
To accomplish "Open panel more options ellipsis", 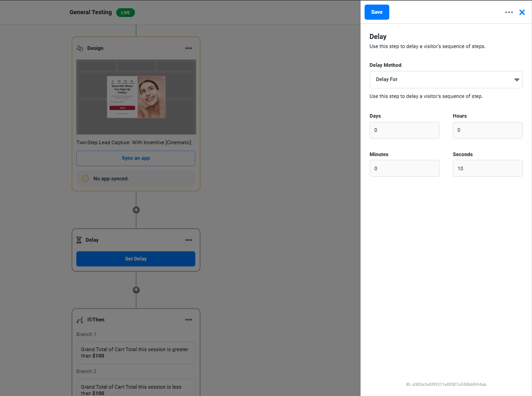I will 509,12.
